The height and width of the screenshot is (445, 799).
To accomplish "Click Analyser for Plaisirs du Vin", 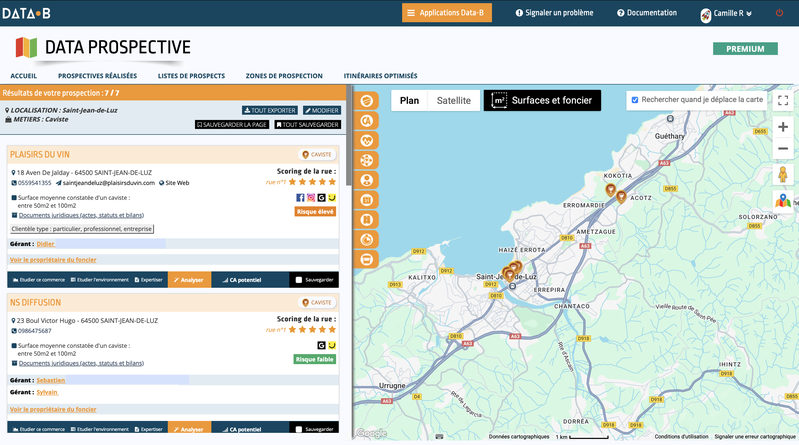I will [x=189, y=280].
